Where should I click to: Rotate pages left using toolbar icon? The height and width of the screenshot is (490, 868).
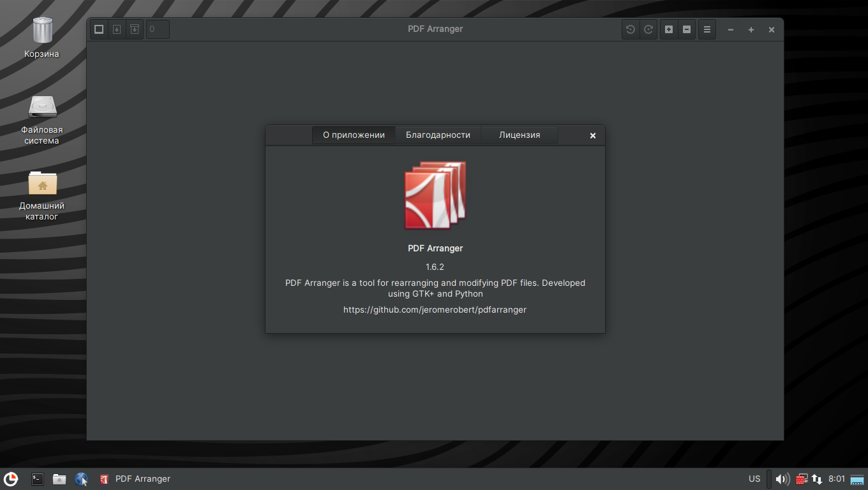(631, 29)
